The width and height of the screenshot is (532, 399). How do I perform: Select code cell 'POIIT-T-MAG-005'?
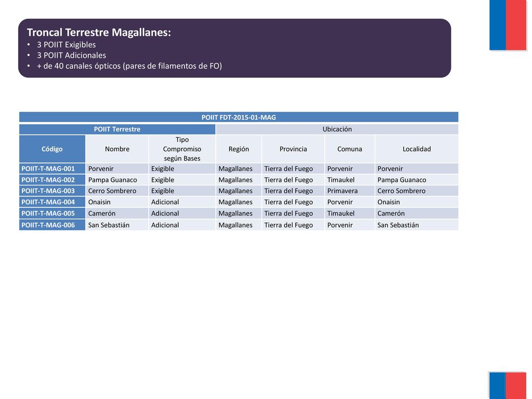52,214
